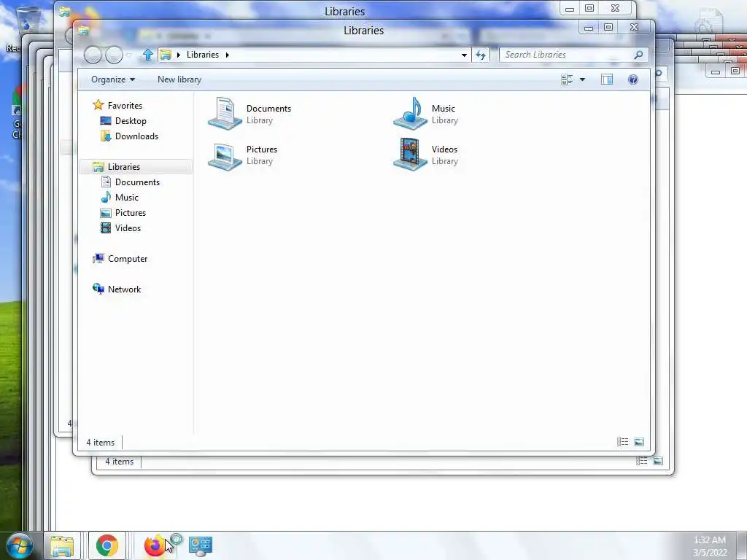This screenshot has width=747, height=560.
Task: Open the address bar history dropdown
Action: [463, 55]
